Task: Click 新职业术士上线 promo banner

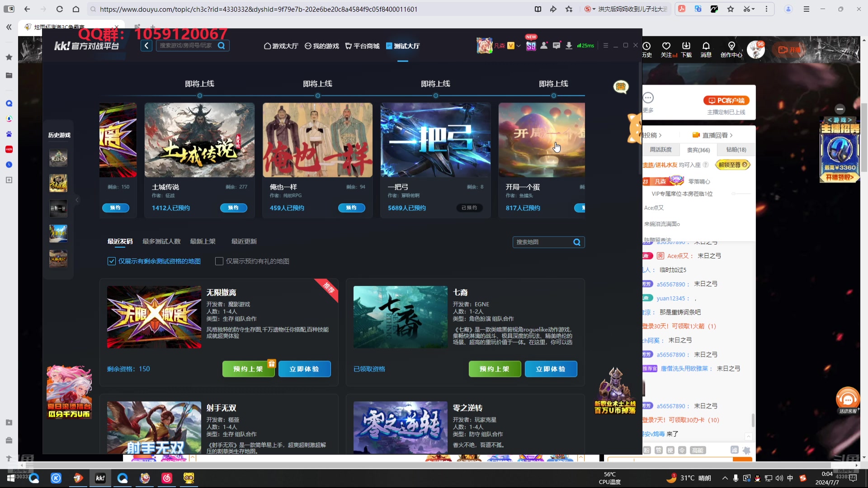Action: click(615, 391)
